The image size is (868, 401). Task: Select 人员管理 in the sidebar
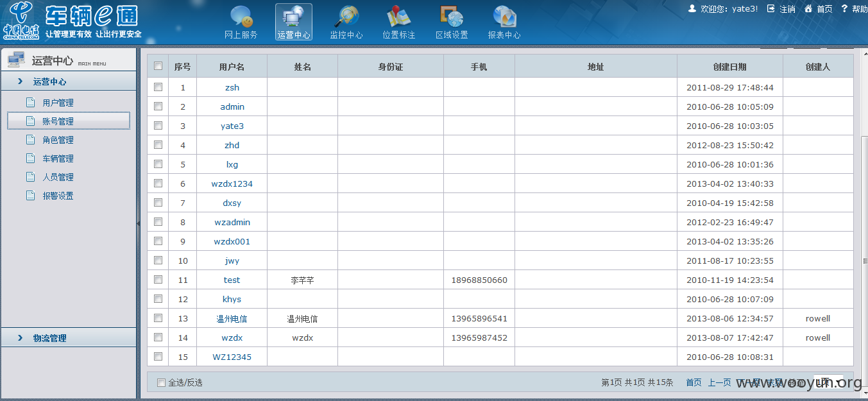coord(58,177)
